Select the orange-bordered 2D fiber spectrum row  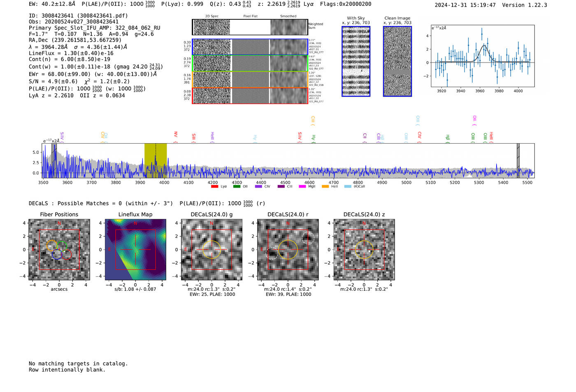click(250, 79)
